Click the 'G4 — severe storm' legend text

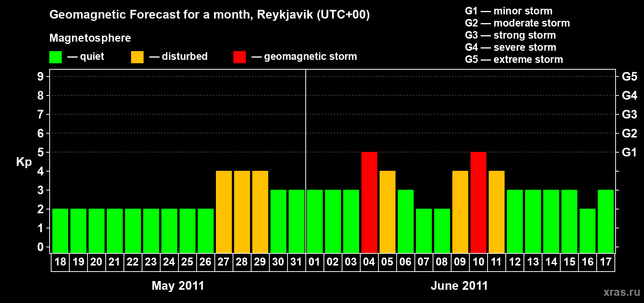511,47
